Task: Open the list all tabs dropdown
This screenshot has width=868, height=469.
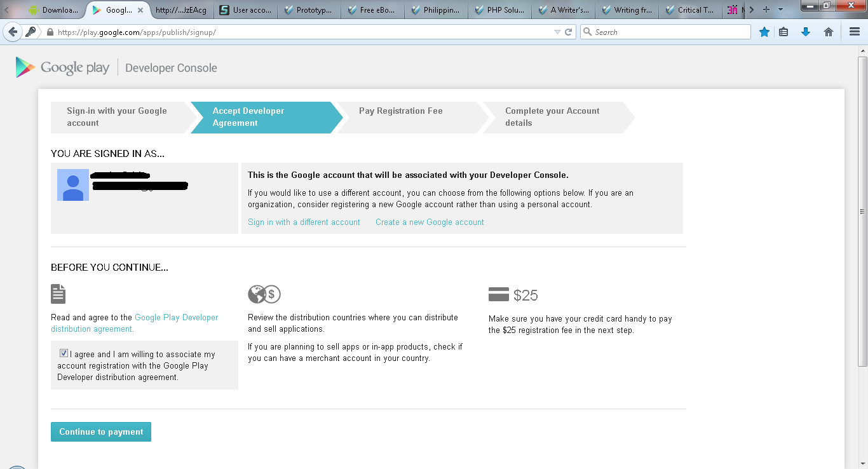Action: [781, 10]
